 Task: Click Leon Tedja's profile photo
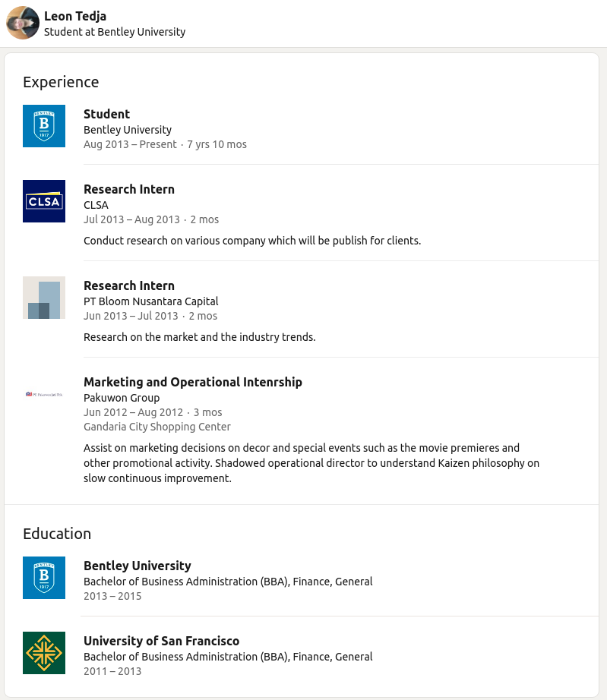22,23
